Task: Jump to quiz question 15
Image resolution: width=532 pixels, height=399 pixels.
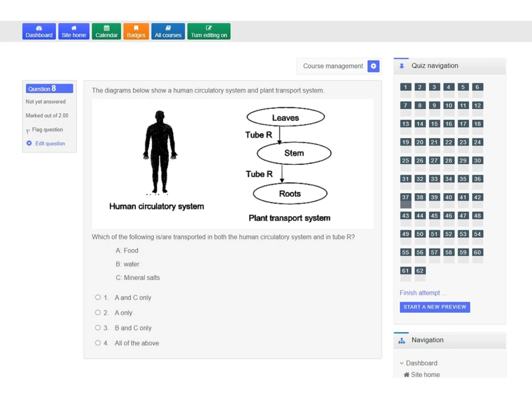Action: [434, 126]
